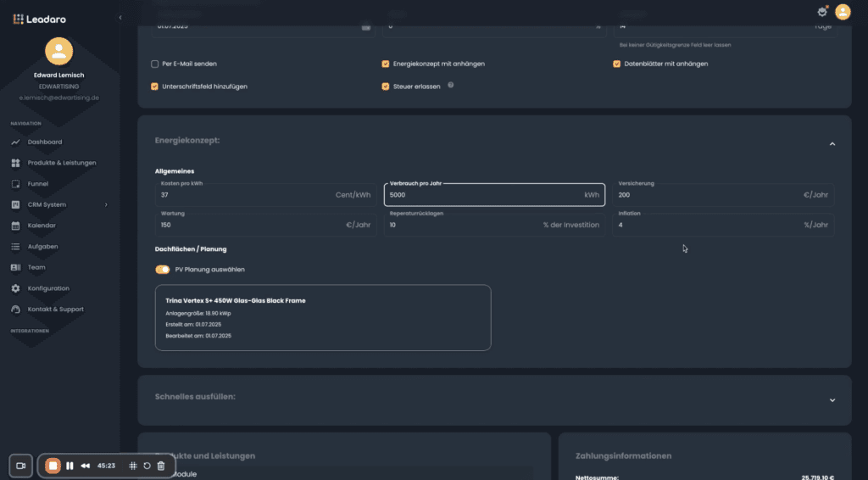Image resolution: width=868 pixels, height=480 pixels.
Task: Delete the recording with the trash icon
Action: (x=161, y=466)
